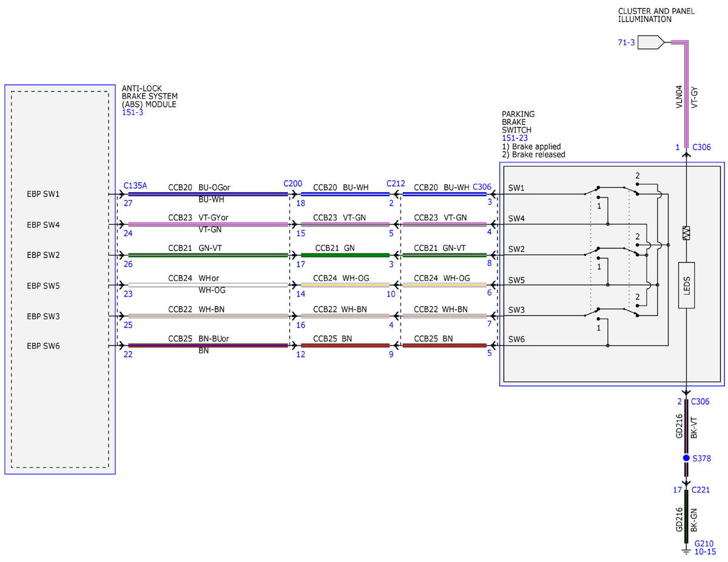728x562 pixels.
Task: Click the "PARKING BRAKE SWITCH" title
Action: point(517,122)
